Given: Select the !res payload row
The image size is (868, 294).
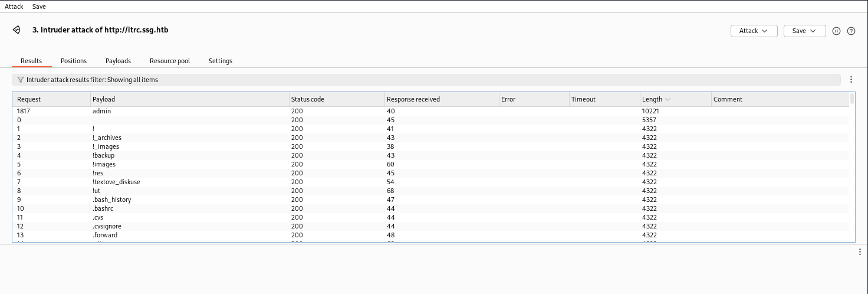Looking at the screenshot, I should [x=431, y=173].
